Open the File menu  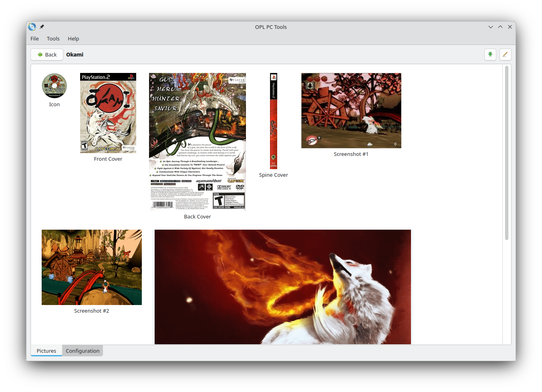coord(34,38)
